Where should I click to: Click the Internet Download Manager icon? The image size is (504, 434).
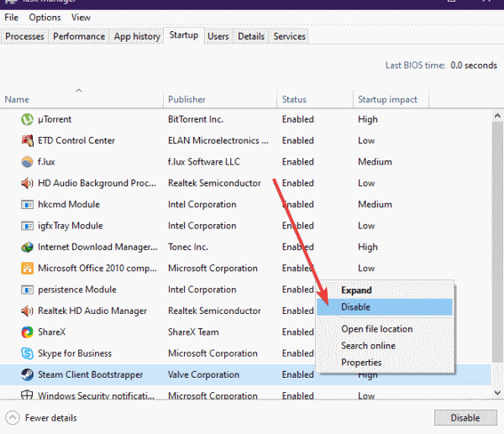28,247
